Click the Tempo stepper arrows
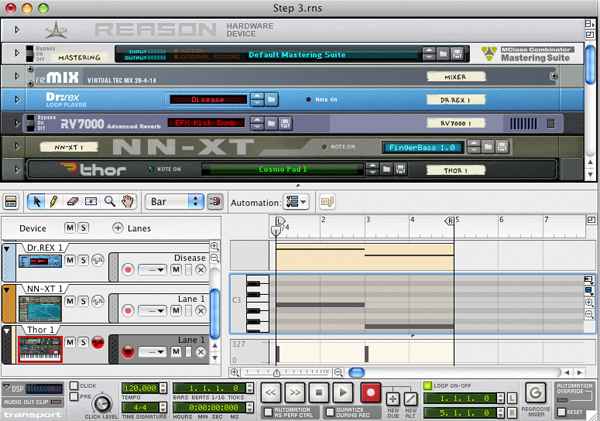The width and height of the screenshot is (600, 421). pos(163,388)
